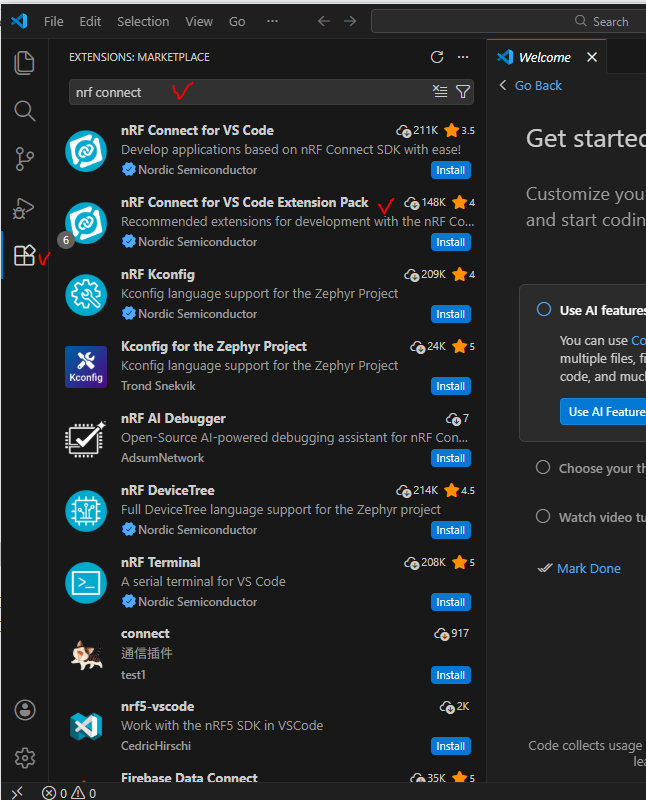
Task: Click the nRF Terminal extension icon
Action: [x=86, y=583]
